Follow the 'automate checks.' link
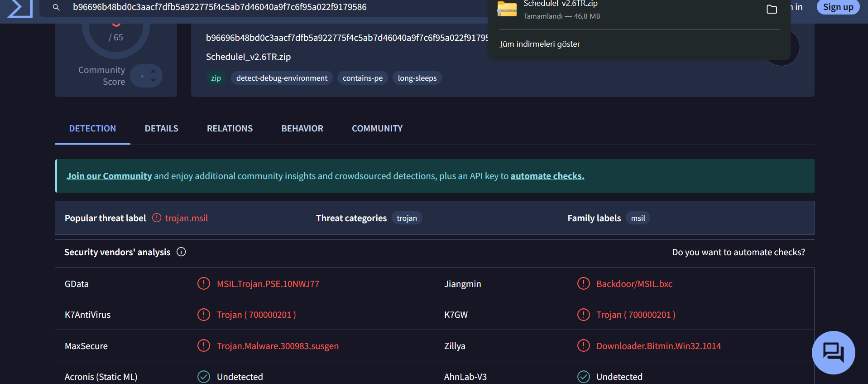Image resolution: width=868 pixels, height=384 pixels. tap(547, 176)
